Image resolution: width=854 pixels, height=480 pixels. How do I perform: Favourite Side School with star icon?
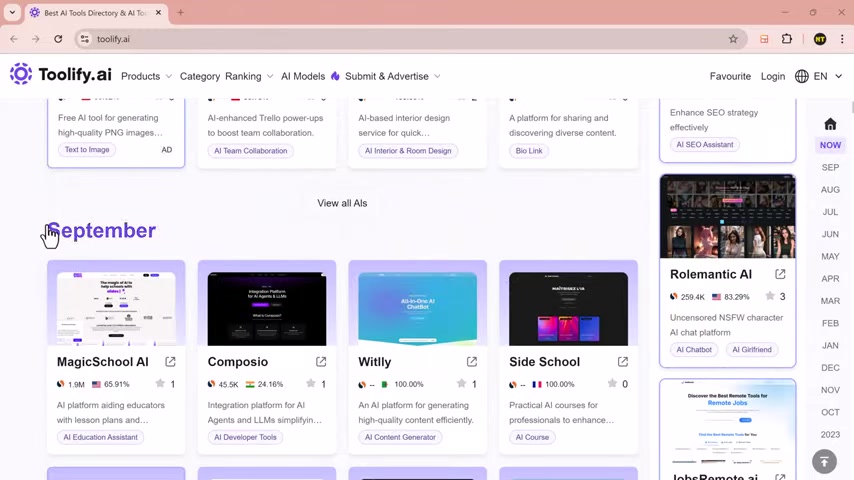click(x=612, y=384)
